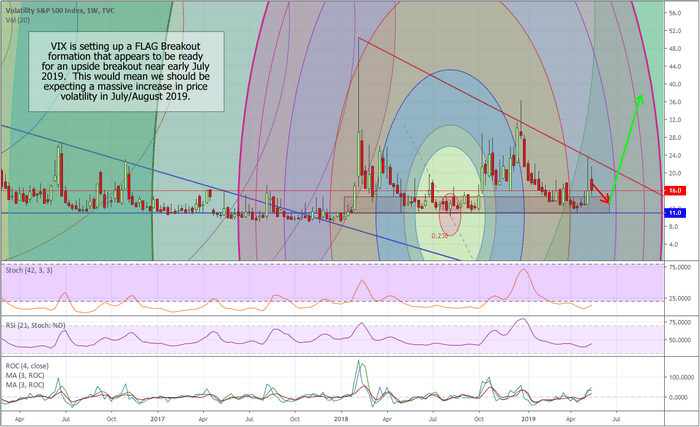Screen dimensions: 700x427
Task: Click the 75.0000 level in Stoch pane
Action: pyautogui.click(x=681, y=267)
